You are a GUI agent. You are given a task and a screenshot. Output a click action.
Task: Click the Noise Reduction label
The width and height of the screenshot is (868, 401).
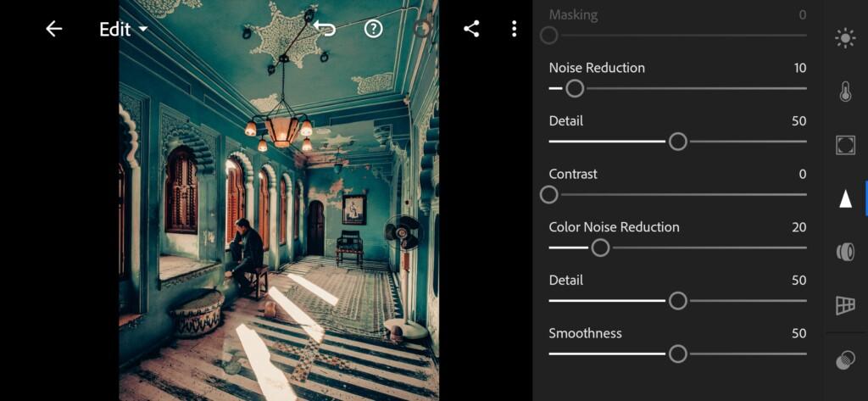(x=597, y=68)
